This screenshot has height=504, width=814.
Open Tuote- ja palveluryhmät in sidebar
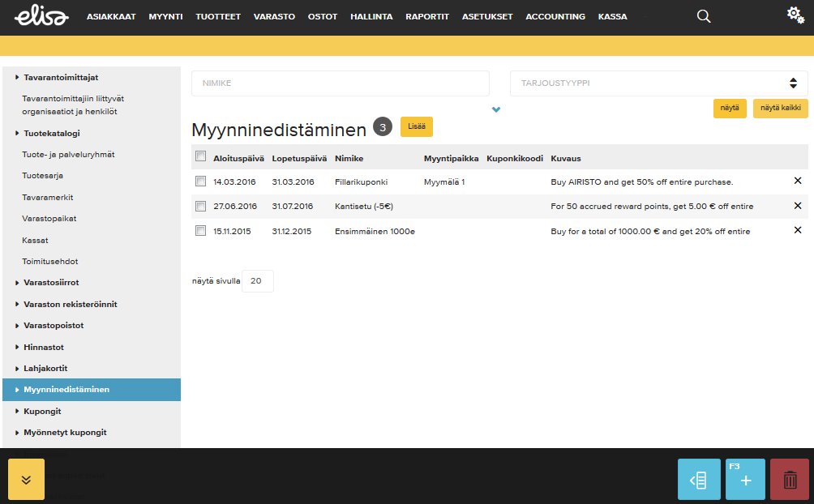[68, 155]
